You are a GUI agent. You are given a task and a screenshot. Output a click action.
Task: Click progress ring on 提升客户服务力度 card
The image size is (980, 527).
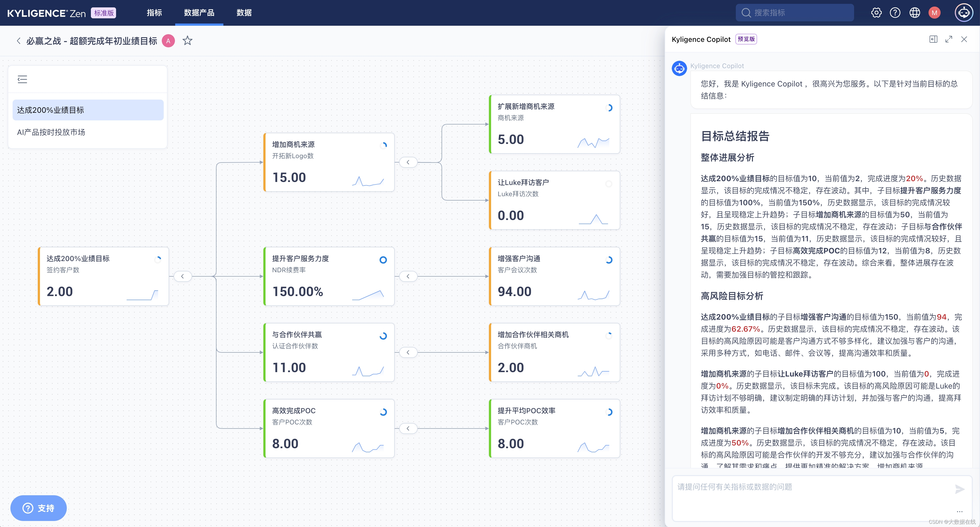(x=383, y=260)
